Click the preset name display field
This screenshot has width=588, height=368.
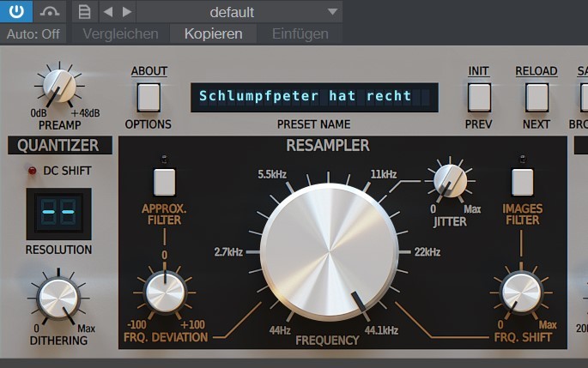click(x=314, y=97)
